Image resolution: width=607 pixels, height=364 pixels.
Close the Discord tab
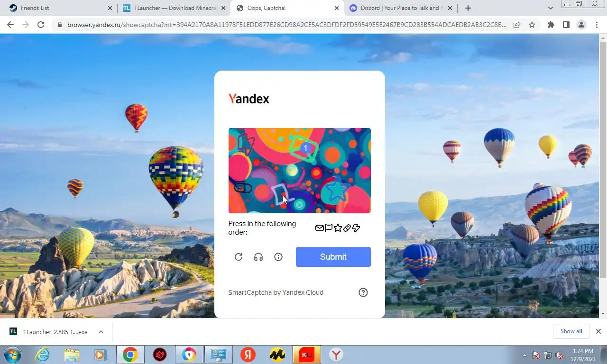[450, 8]
